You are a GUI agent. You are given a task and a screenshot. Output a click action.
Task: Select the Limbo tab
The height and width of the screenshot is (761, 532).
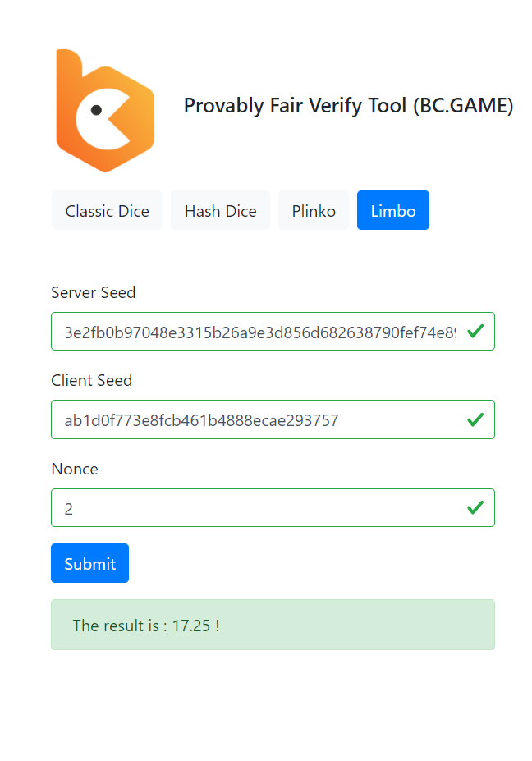coord(393,211)
